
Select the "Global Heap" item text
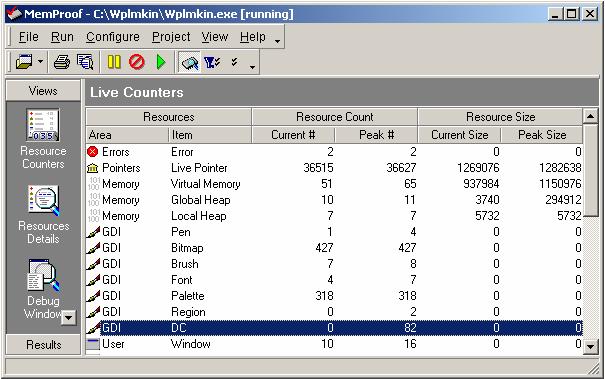tap(201, 200)
